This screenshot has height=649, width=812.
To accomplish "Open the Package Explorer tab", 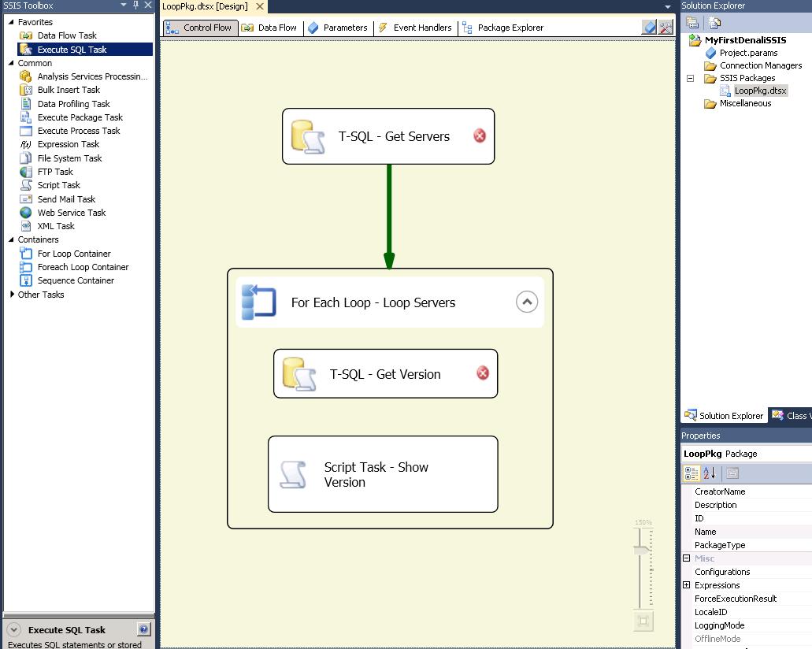I will (503, 28).
